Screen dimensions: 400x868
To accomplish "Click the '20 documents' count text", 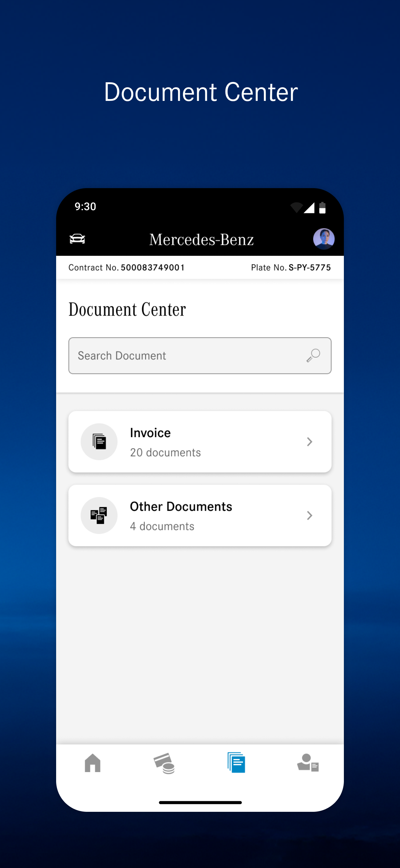I will 165,453.
